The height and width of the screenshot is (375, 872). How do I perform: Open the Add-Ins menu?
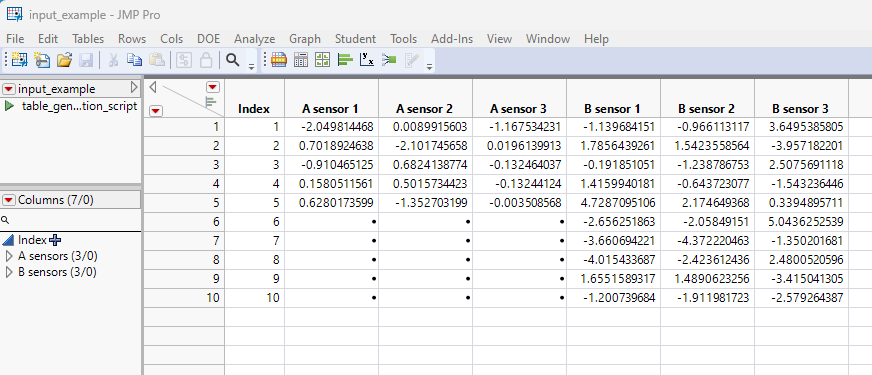(452, 39)
